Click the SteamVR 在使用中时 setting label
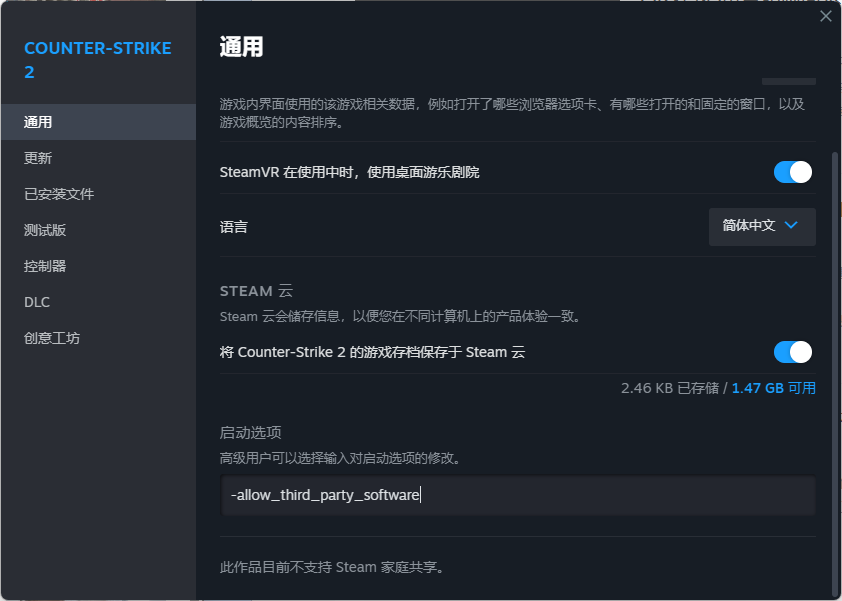The height and width of the screenshot is (601, 842). (350, 172)
